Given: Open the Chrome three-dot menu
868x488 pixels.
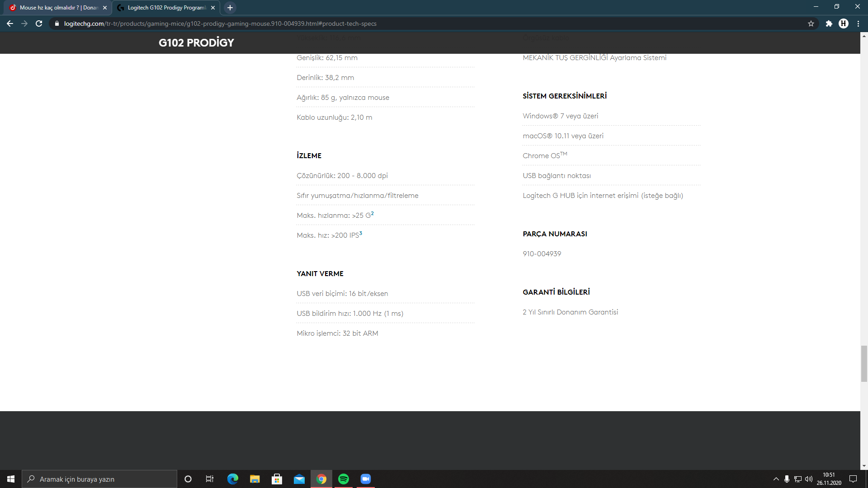Looking at the screenshot, I should tap(858, 23).
